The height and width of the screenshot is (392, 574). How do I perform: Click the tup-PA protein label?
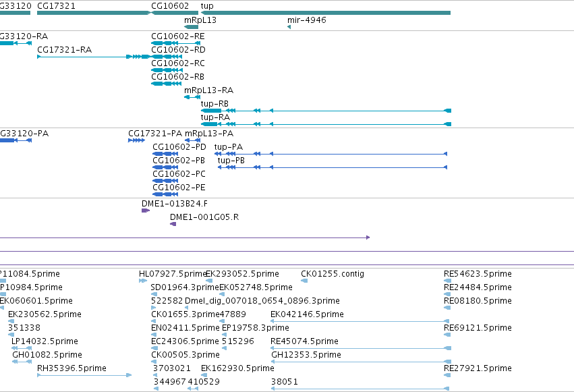click(229, 147)
